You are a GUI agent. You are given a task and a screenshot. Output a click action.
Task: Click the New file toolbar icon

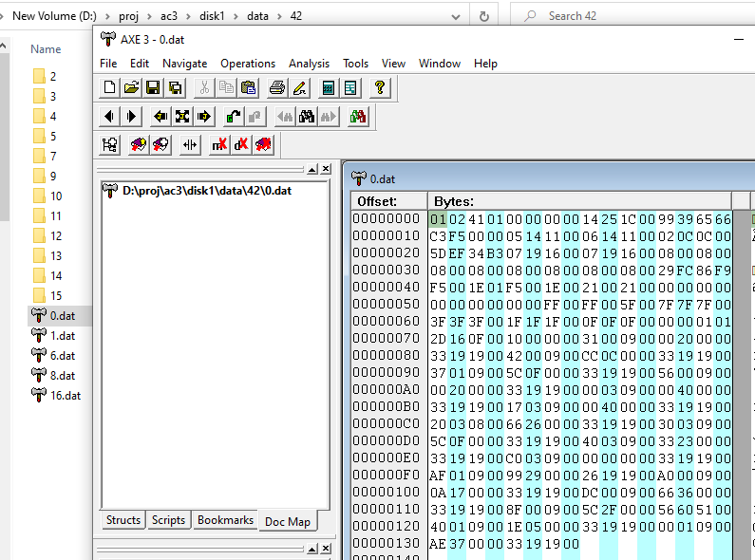click(x=110, y=88)
